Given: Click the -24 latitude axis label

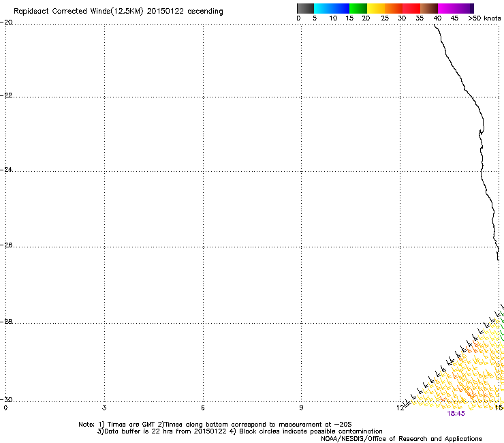Looking at the screenshot, I should coord(6,169).
